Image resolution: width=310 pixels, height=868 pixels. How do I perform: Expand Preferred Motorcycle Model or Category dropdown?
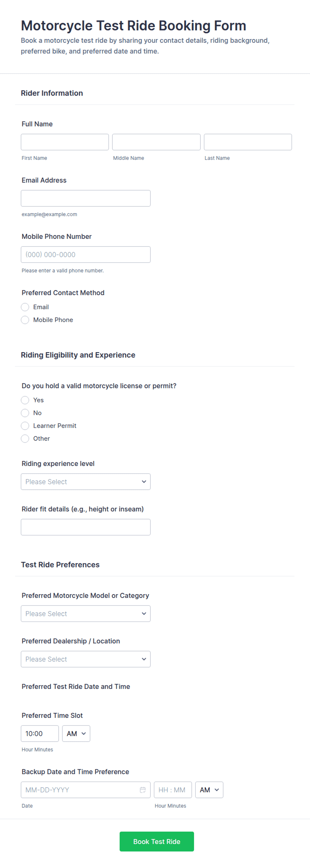pos(85,613)
